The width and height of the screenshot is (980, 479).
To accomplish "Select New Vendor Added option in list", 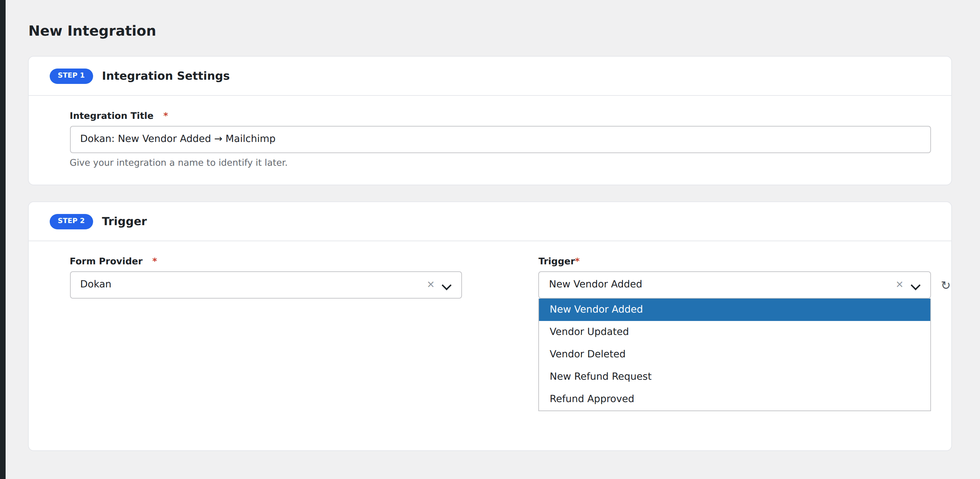I will (734, 309).
